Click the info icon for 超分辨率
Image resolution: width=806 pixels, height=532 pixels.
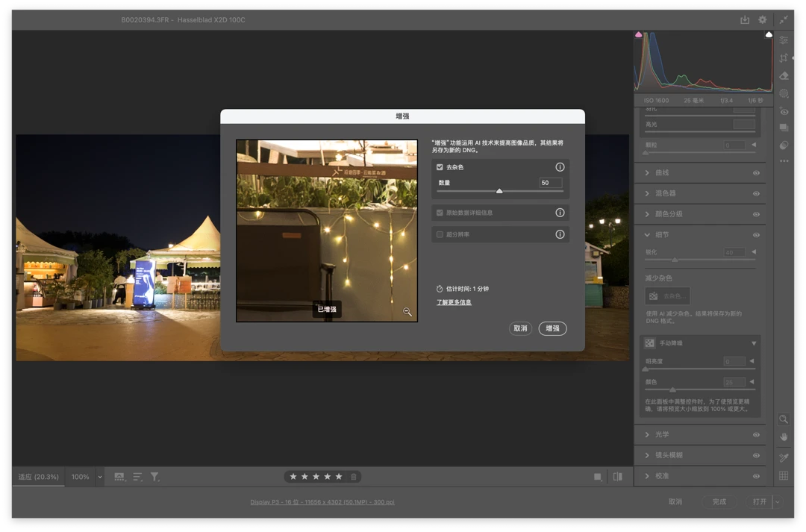click(560, 234)
